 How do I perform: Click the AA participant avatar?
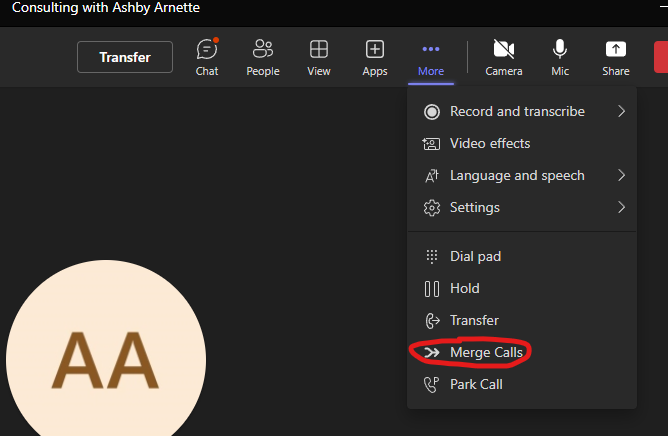pos(106,348)
